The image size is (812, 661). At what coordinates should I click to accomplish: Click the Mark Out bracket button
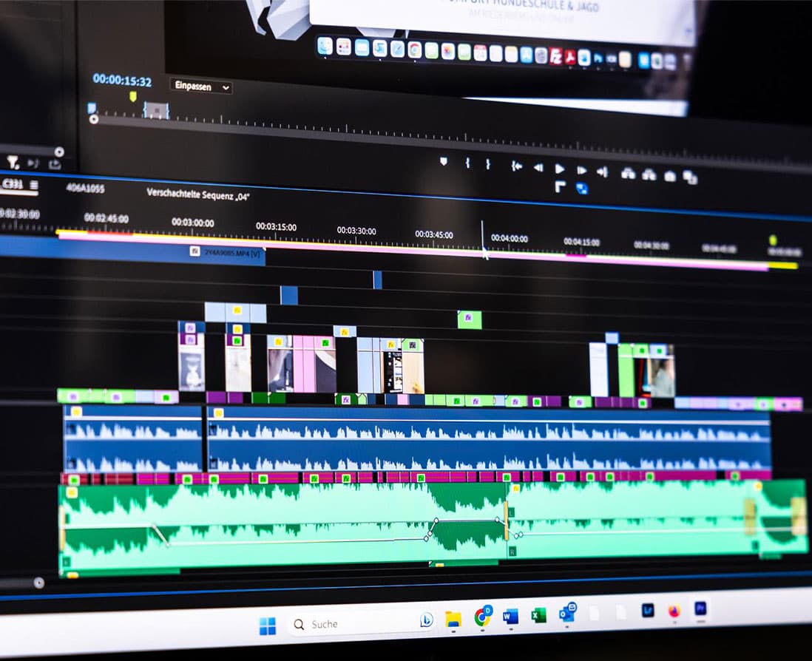coord(488,164)
